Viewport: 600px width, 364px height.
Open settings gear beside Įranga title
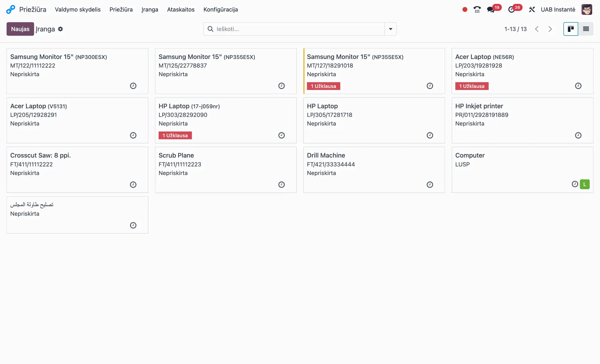[x=60, y=29]
